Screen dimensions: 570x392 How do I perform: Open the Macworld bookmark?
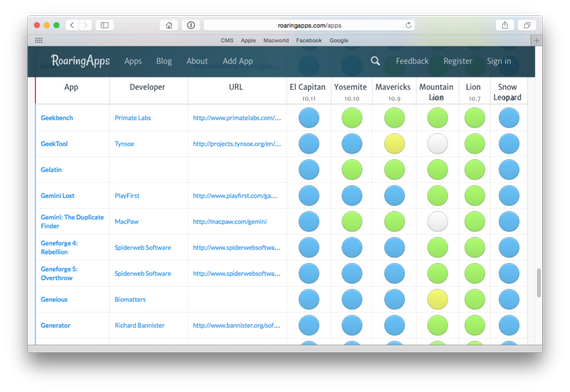(x=276, y=40)
